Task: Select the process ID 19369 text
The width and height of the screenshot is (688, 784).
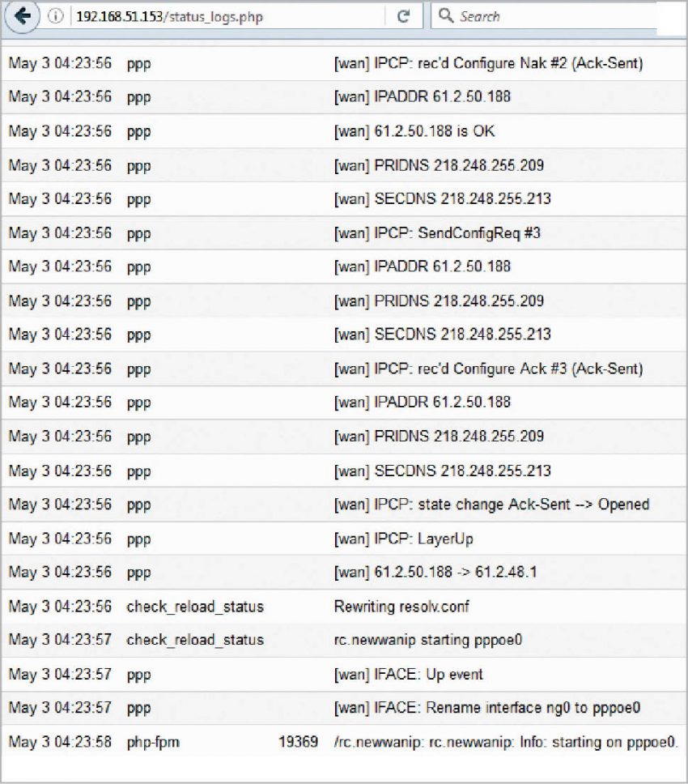Action: pyautogui.click(x=298, y=741)
